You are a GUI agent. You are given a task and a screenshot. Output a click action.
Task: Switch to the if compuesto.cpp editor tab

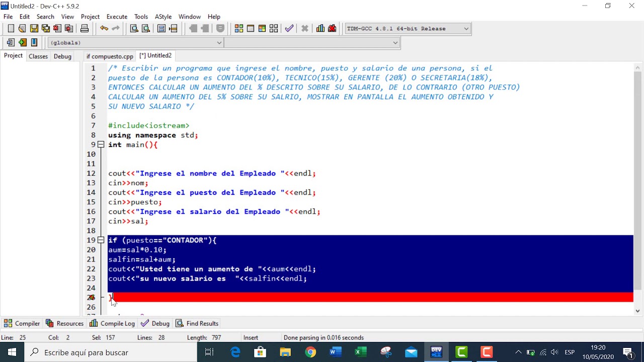pyautogui.click(x=110, y=56)
